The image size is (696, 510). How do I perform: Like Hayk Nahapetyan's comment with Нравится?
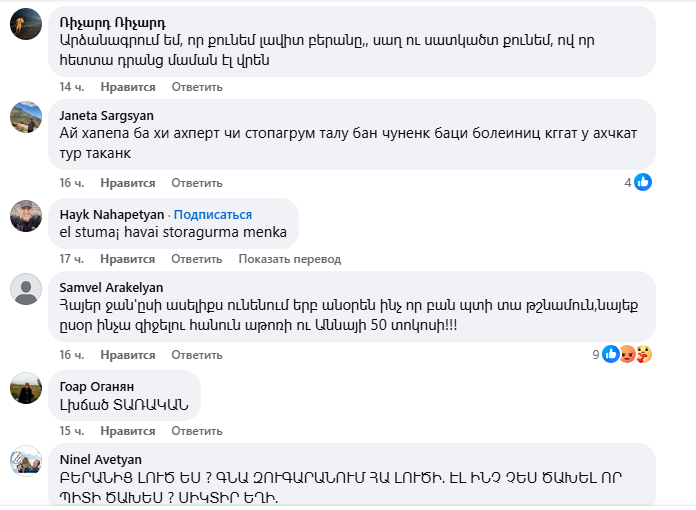coord(128,259)
